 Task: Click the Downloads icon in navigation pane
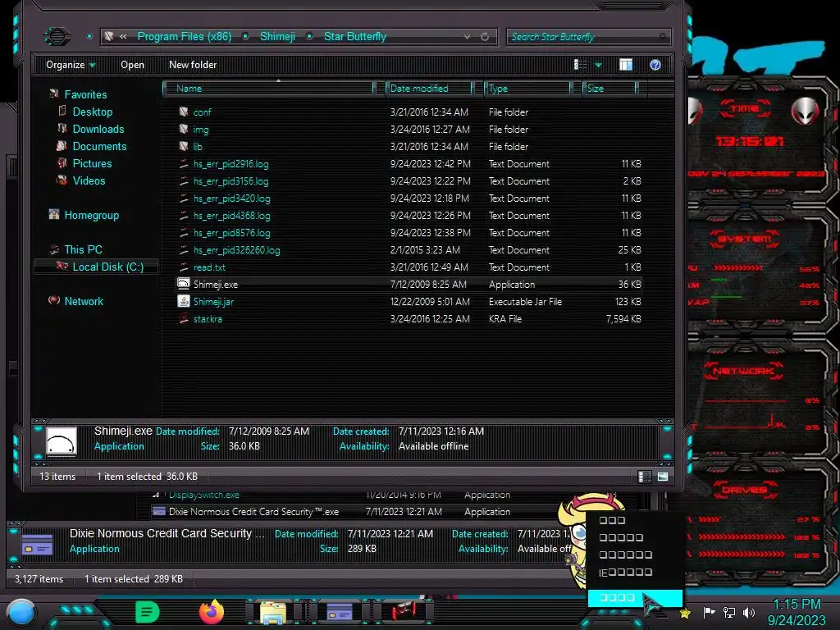[62, 129]
